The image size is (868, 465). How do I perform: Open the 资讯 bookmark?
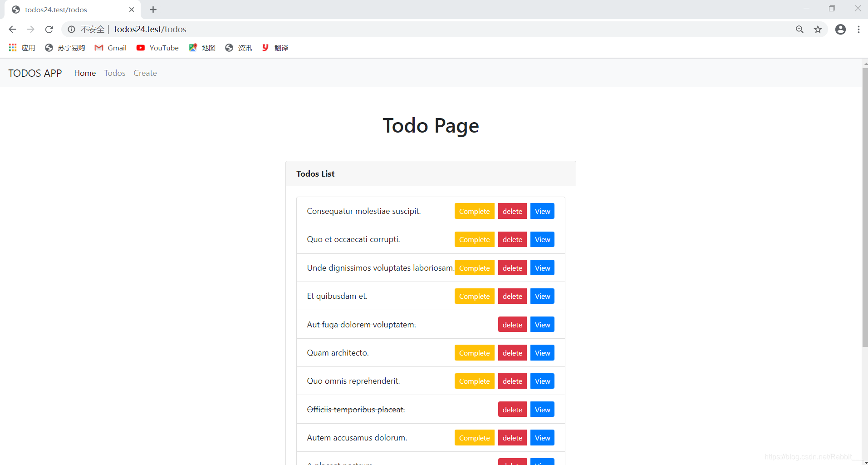[238, 48]
